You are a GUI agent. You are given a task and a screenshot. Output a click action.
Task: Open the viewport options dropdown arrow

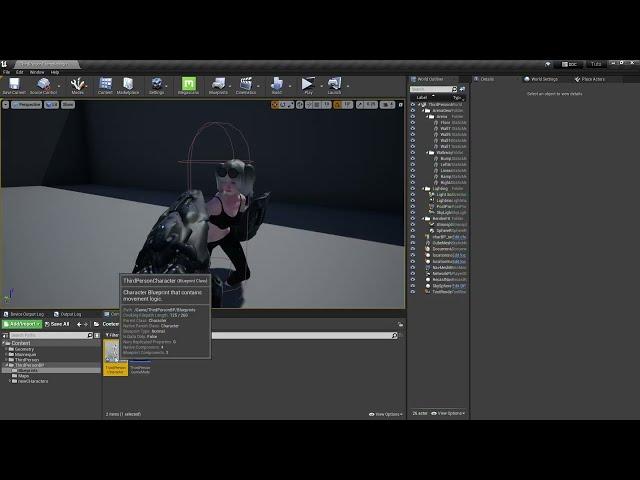point(5,105)
